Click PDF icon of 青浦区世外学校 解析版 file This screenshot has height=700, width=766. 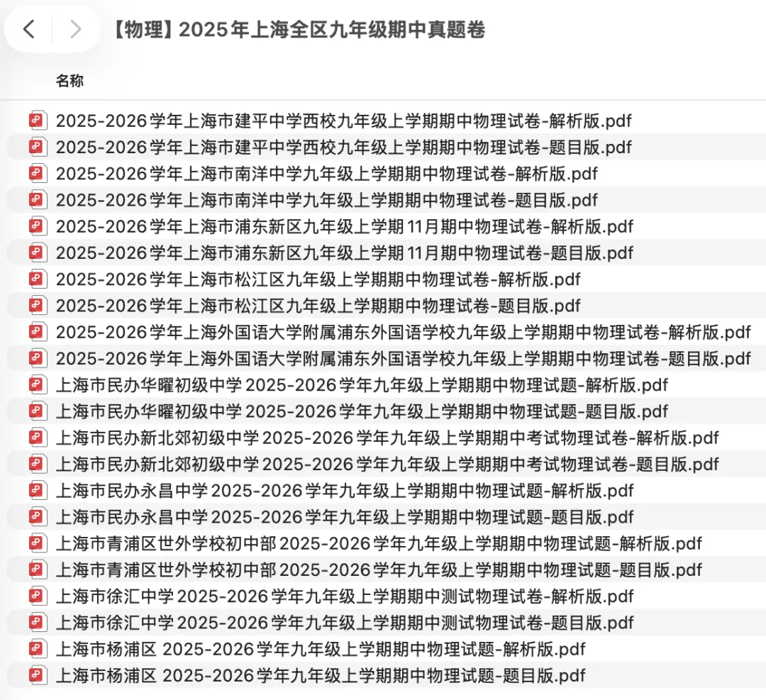click(x=38, y=543)
